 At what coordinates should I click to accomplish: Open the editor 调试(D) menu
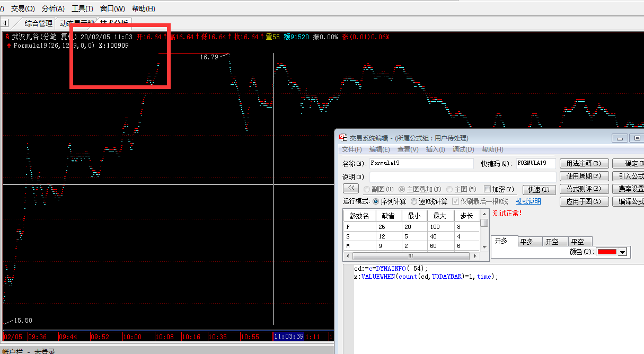tap(463, 149)
